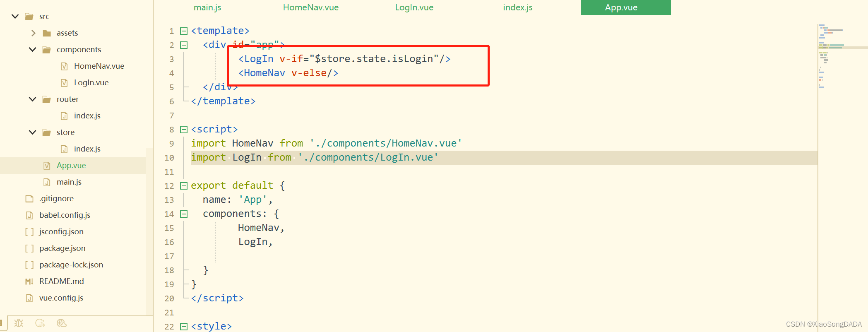The image size is (868, 332).
Task: Collapse the router folder chevron
Action: pos(33,99)
